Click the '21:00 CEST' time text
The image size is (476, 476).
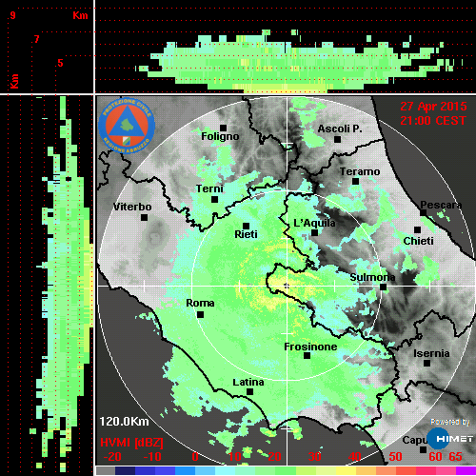pyautogui.click(x=433, y=121)
